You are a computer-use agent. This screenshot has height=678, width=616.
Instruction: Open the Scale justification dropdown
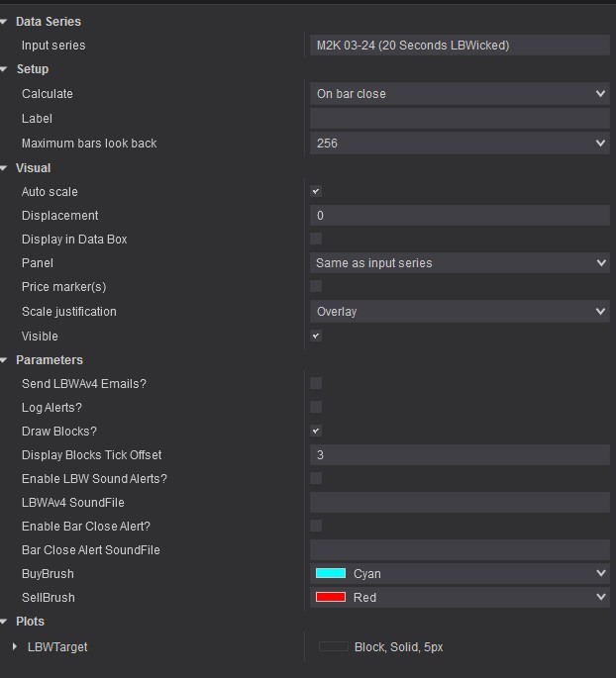(x=460, y=312)
